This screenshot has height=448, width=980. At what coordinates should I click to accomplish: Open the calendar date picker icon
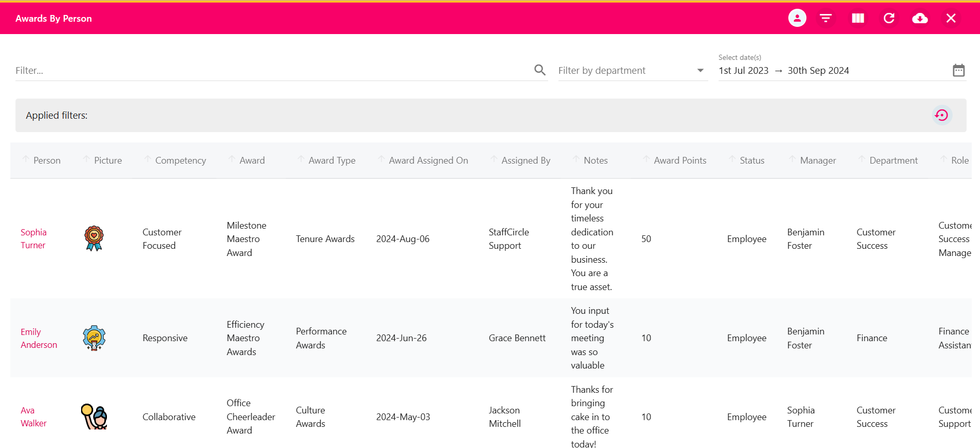(x=958, y=70)
